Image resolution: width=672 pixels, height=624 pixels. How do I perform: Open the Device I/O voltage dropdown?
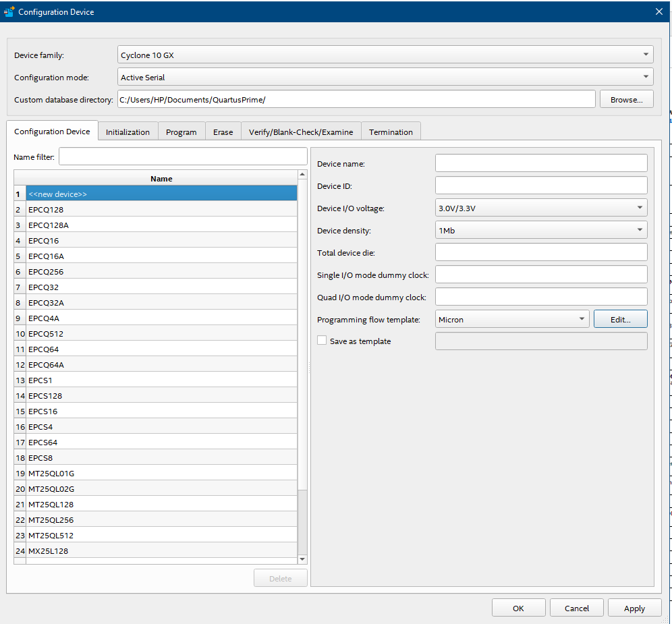click(541, 208)
